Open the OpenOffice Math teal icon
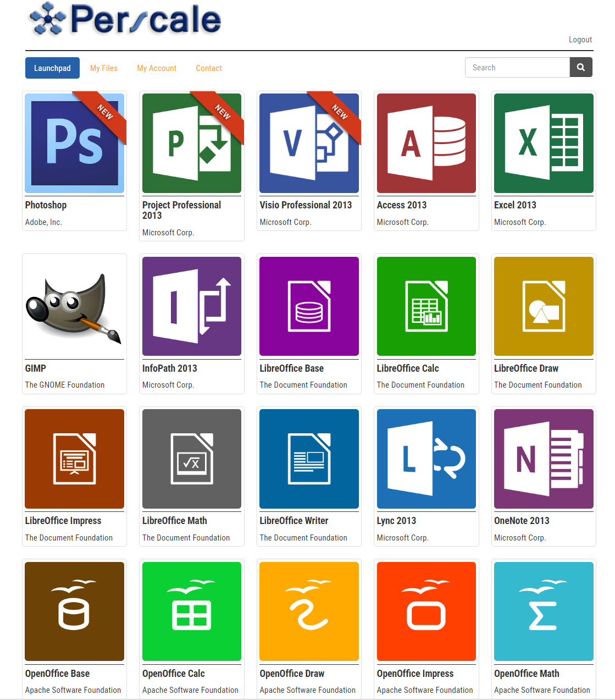 (544, 611)
